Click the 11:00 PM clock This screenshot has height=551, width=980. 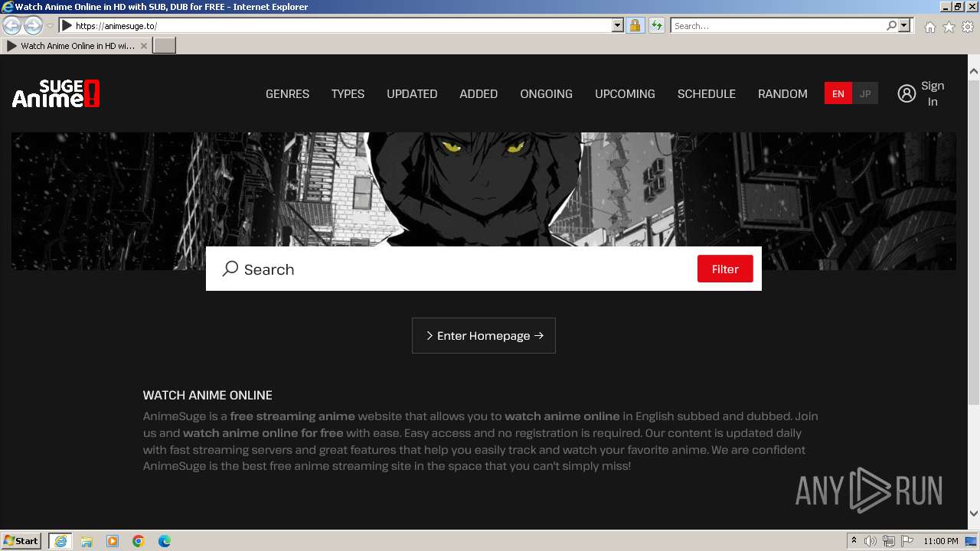tap(941, 541)
